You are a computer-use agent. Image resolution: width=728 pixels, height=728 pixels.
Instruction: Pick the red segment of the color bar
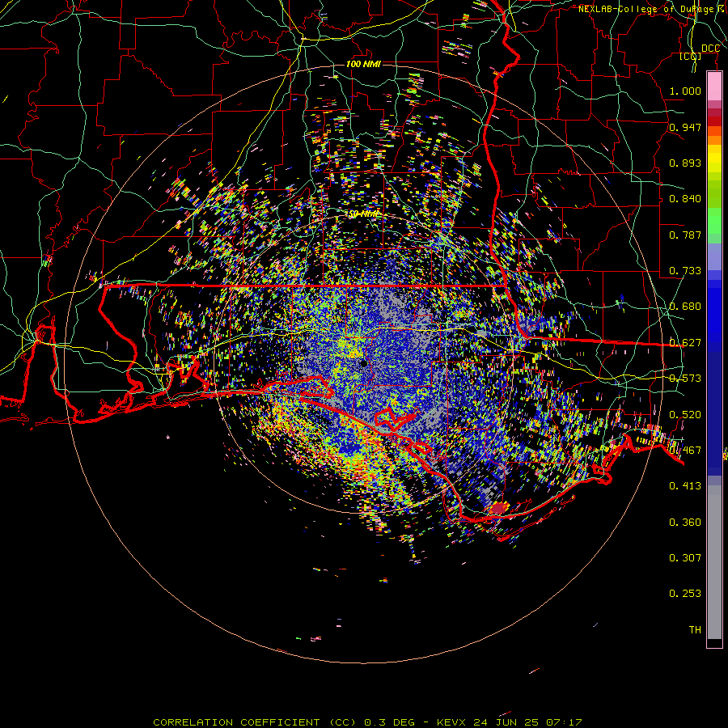point(714,121)
